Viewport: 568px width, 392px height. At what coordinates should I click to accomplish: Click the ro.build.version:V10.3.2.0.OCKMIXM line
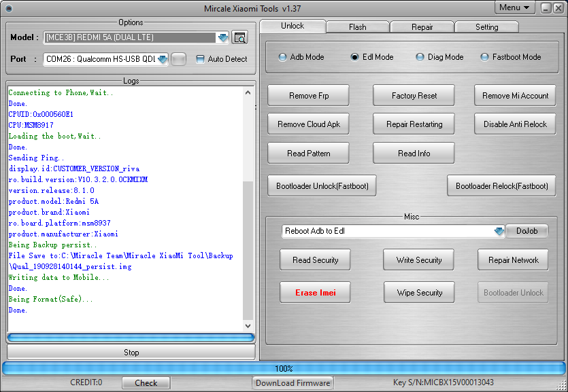(x=78, y=179)
